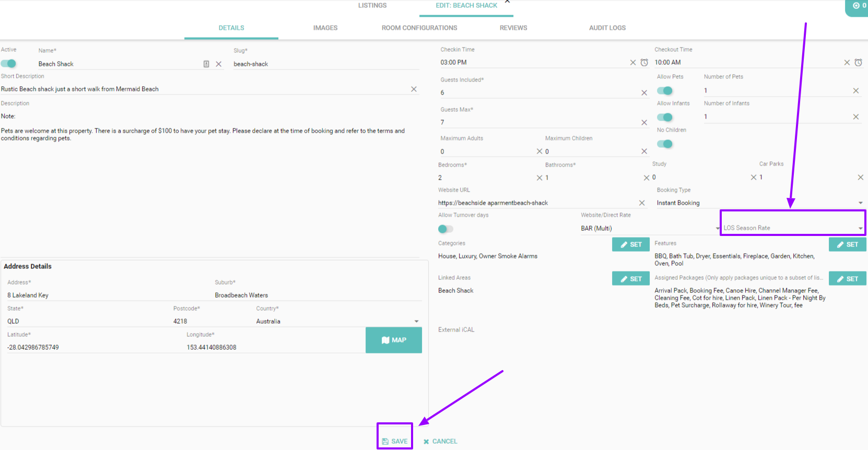The image size is (868, 450).
Task: Click the note icon in the Name field
Action: point(206,64)
